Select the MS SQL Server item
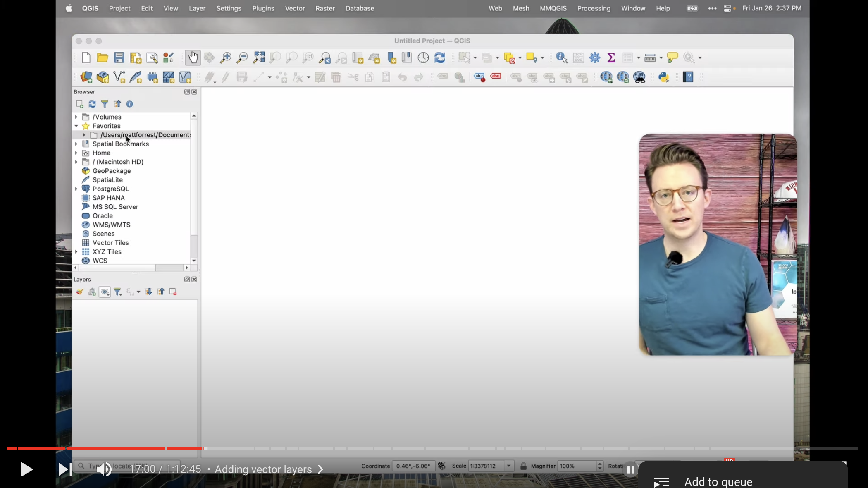Viewport: 868px width, 488px height. pyautogui.click(x=115, y=207)
